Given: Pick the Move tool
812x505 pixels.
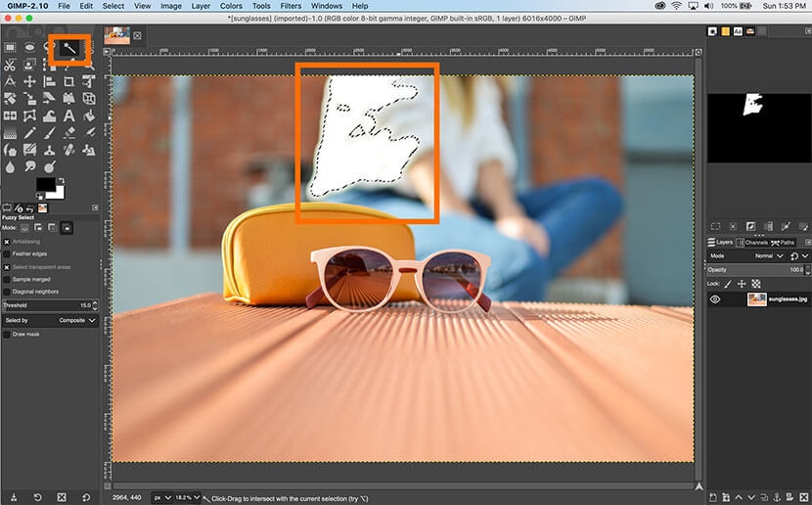Looking at the screenshot, I should click(x=29, y=81).
